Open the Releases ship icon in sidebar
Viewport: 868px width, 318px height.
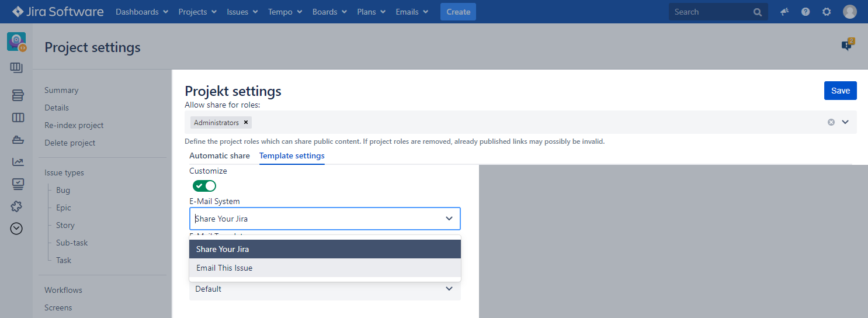pos(18,140)
